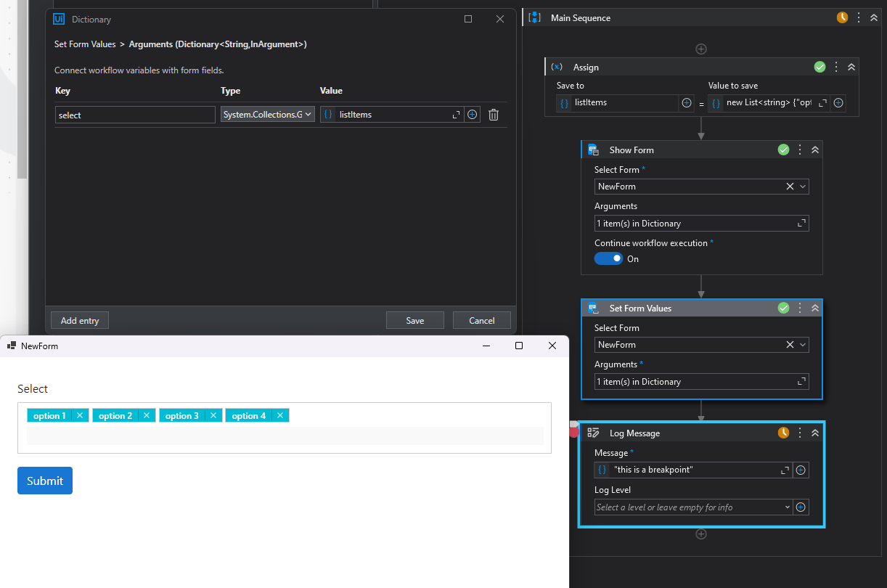The height and width of the screenshot is (588, 887).
Task: Click plus icon next to Log Level field
Action: 801,507
